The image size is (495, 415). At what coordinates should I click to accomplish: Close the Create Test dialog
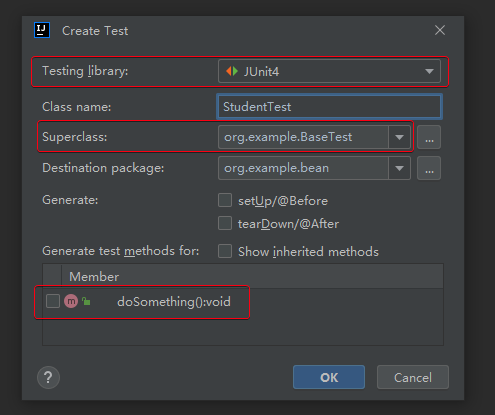(x=440, y=30)
